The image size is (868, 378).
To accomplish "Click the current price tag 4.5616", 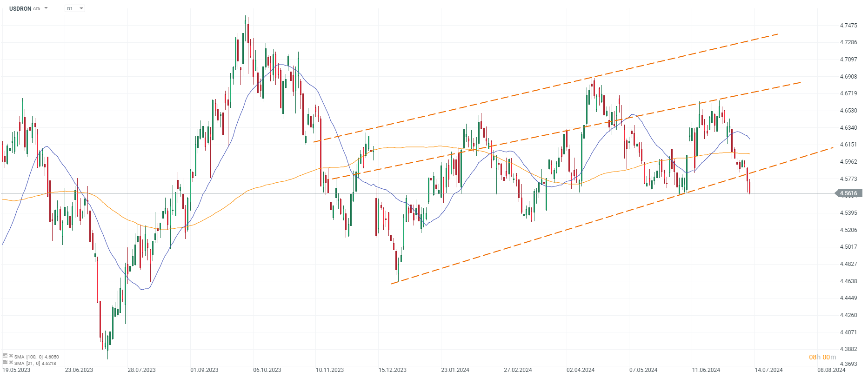I will [x=849, y=193].
